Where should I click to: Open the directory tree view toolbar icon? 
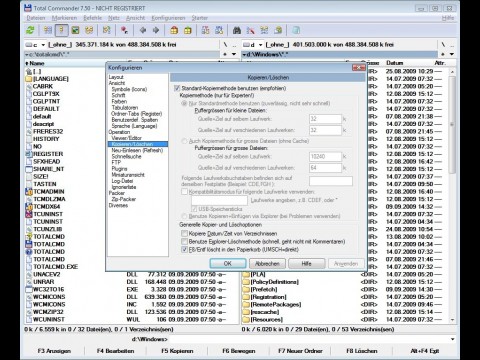pyautogui.click(x=89, y=30)
